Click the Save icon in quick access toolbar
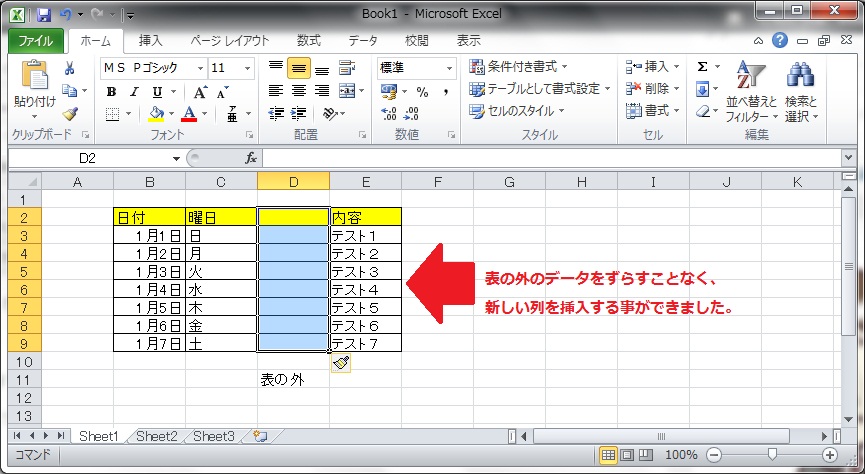The height and width of the screenshot is (474, 865). point(44,14)
